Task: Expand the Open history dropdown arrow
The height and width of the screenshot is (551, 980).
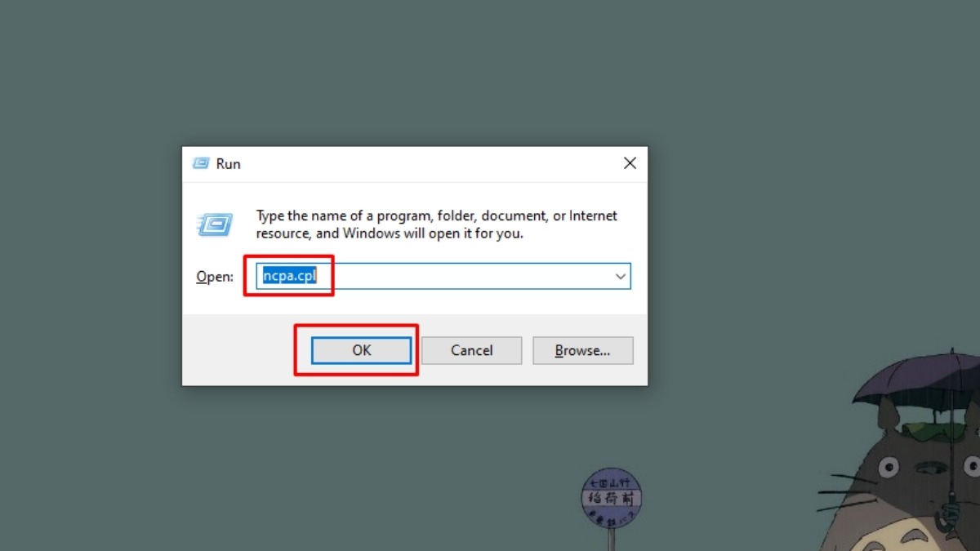Action: tap(621, 277)
